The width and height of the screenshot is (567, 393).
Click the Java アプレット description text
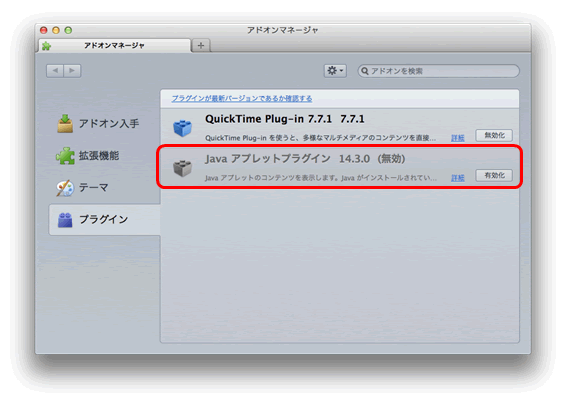320,178
